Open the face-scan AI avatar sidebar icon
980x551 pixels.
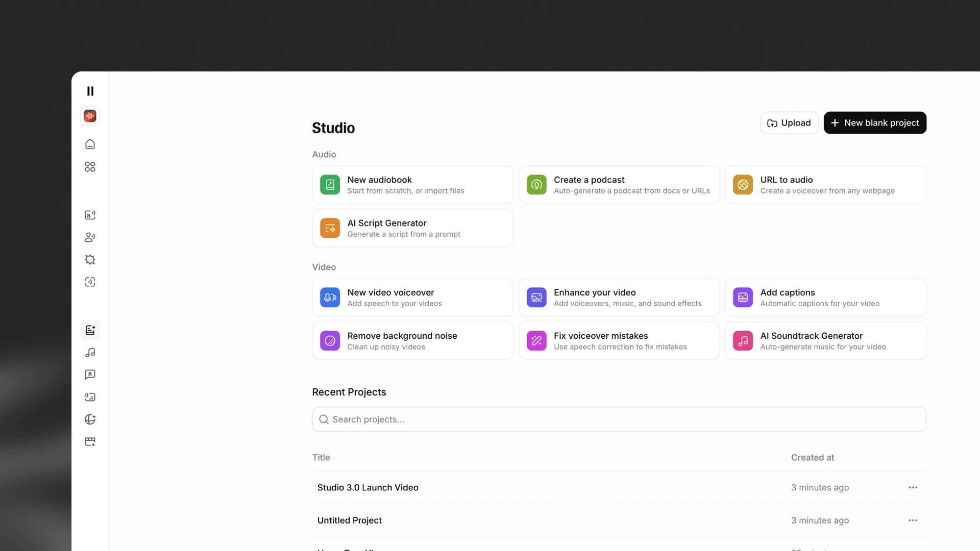[90, 282]
